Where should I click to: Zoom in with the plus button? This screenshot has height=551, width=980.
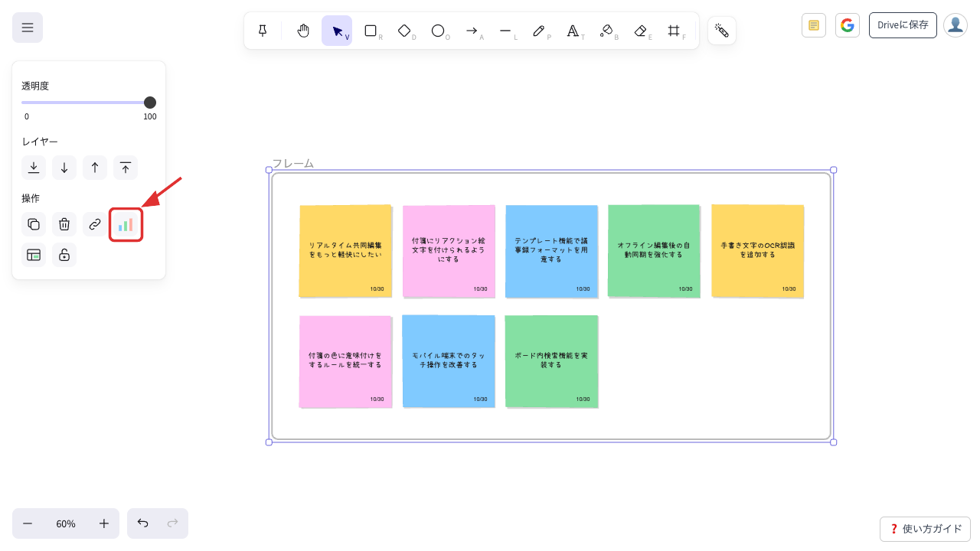[104, 523]
